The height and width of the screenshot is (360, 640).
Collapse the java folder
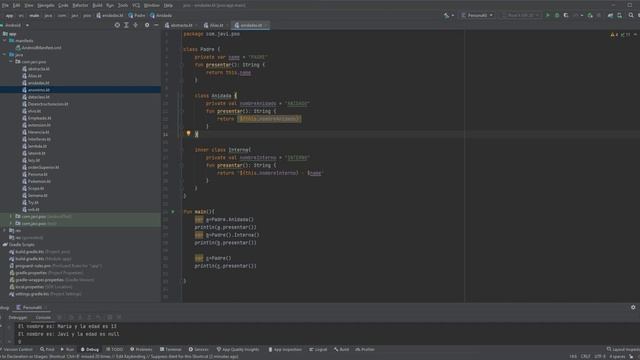pyautogui.click(x=4, y=55)
